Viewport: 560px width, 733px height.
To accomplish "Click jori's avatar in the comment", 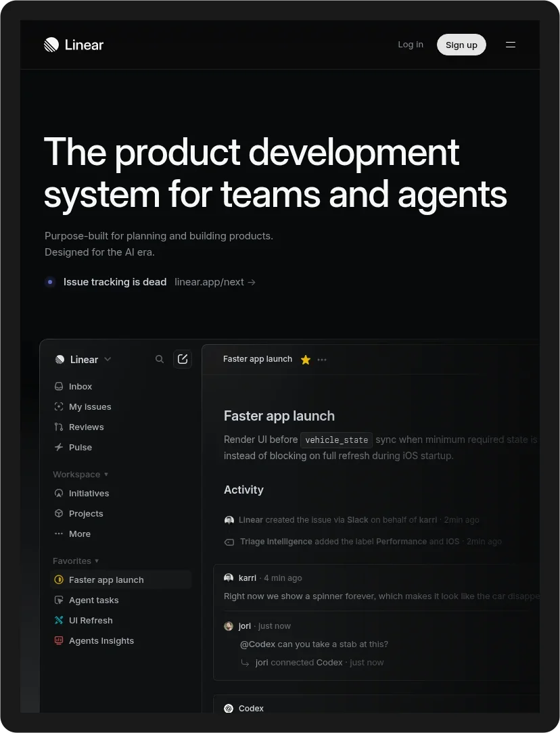I will click(x=229, y=626).
